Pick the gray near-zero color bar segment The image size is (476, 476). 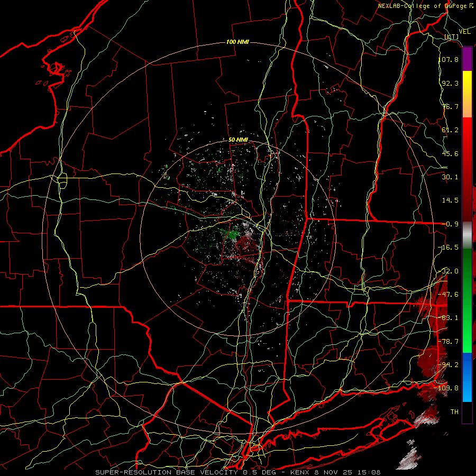point(467,235)
